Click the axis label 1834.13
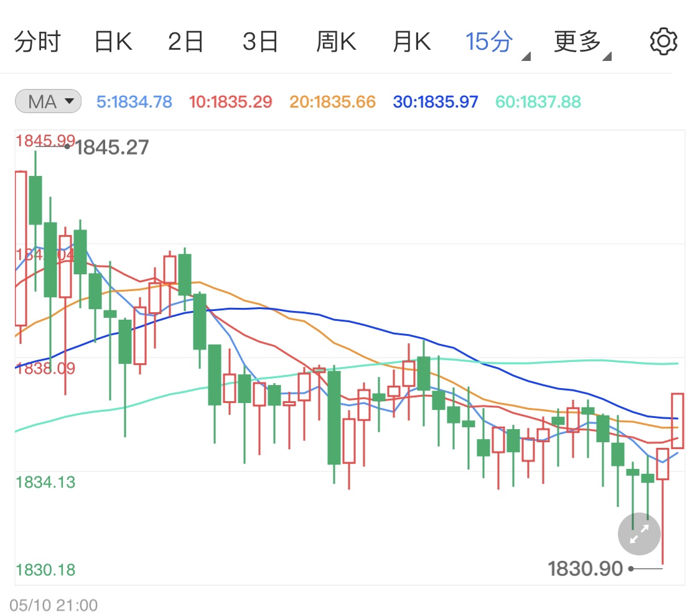 (45, 482)
